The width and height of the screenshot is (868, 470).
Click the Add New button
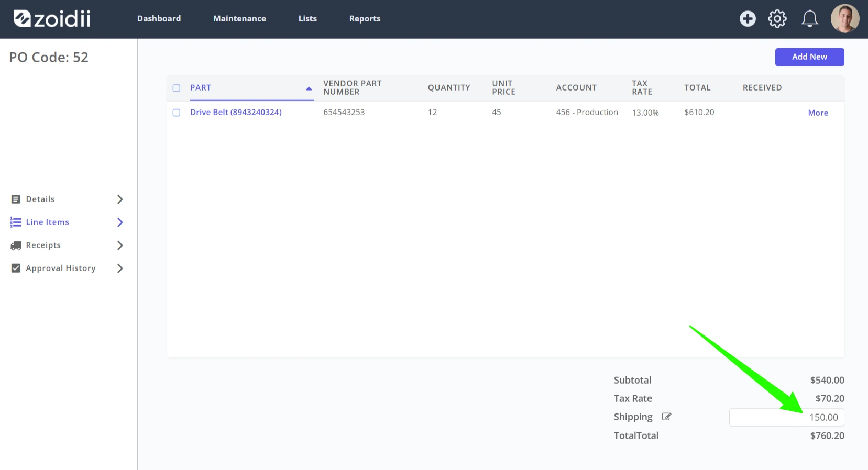click(x=810, y=57)
